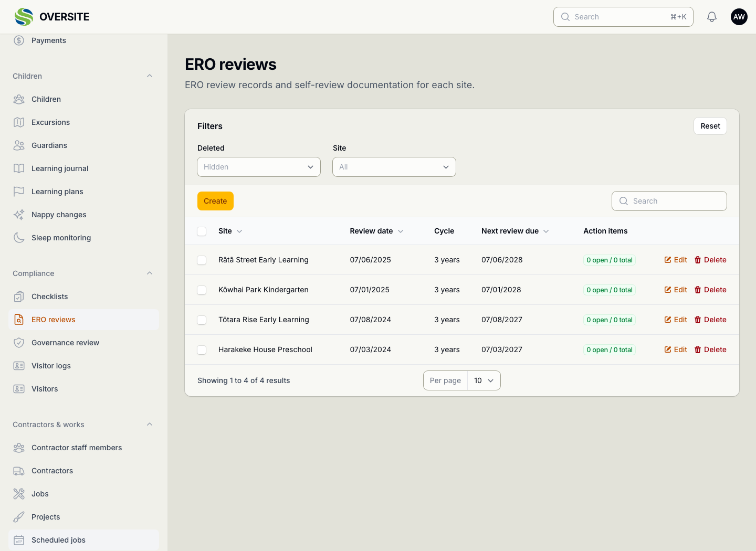Click the ERO reviews document icon

(x=19, y=320)
